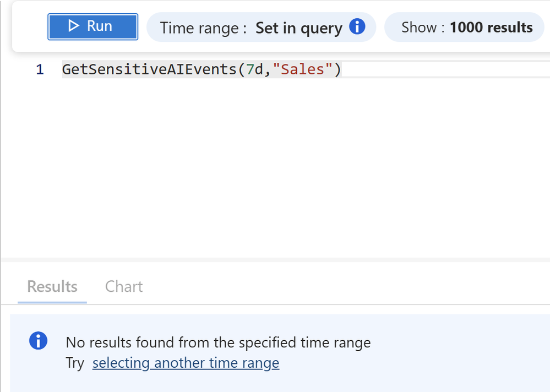Click the blue info icon in results banner
Screen dimensions: 550x392
[x=38, y=341]
